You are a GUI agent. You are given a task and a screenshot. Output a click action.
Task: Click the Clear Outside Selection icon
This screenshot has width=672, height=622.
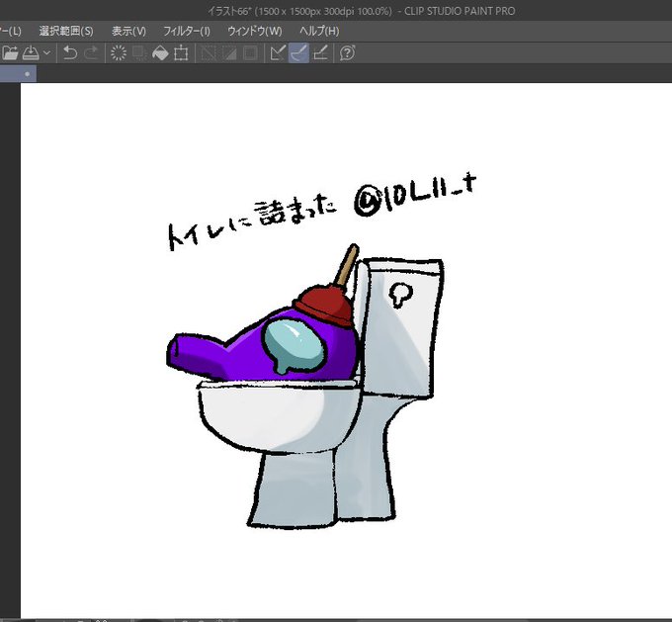click(139, 53)
